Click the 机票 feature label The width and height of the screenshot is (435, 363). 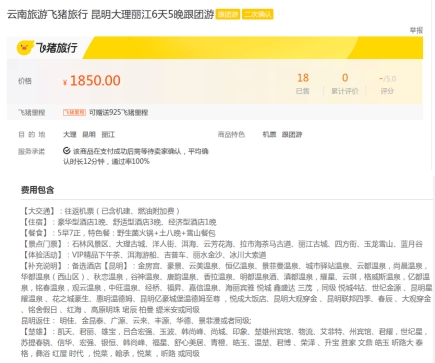[x=269, y=135]
